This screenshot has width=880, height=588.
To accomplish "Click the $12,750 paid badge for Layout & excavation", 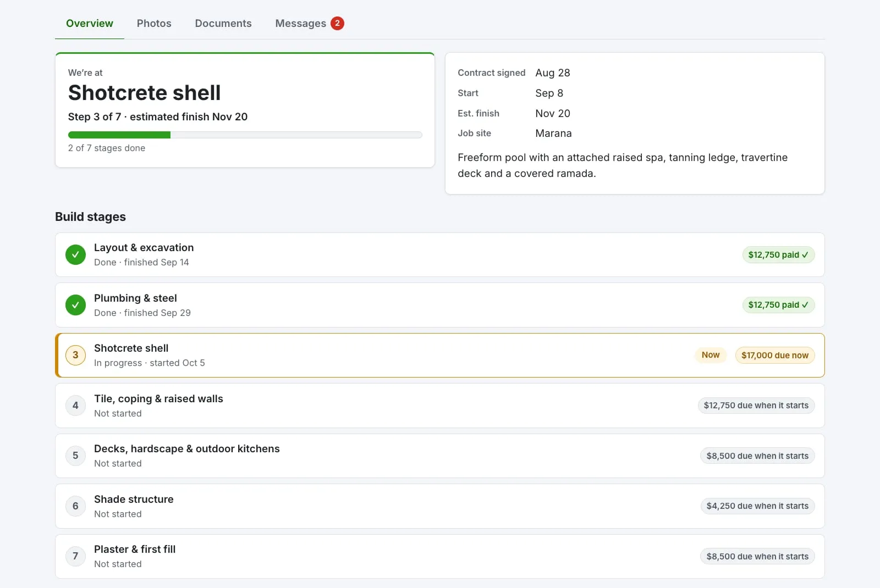I will point(778,255).
